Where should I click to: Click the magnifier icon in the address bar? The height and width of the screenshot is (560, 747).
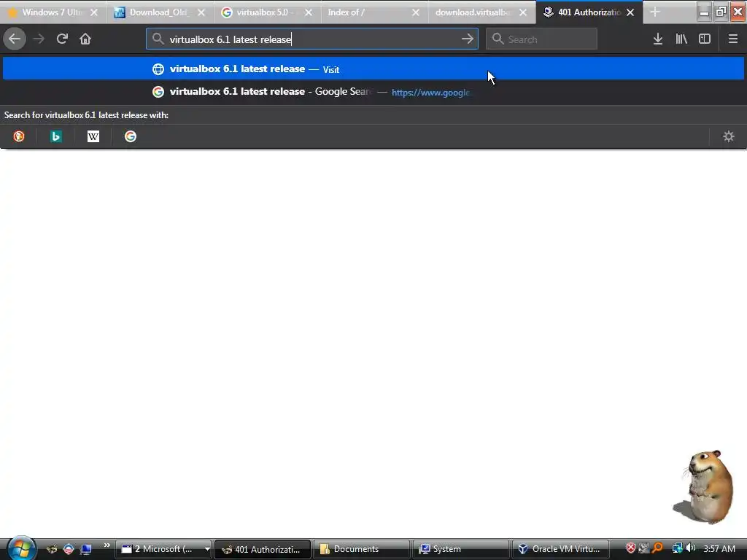pyautogui.click(x=158, y=39)
